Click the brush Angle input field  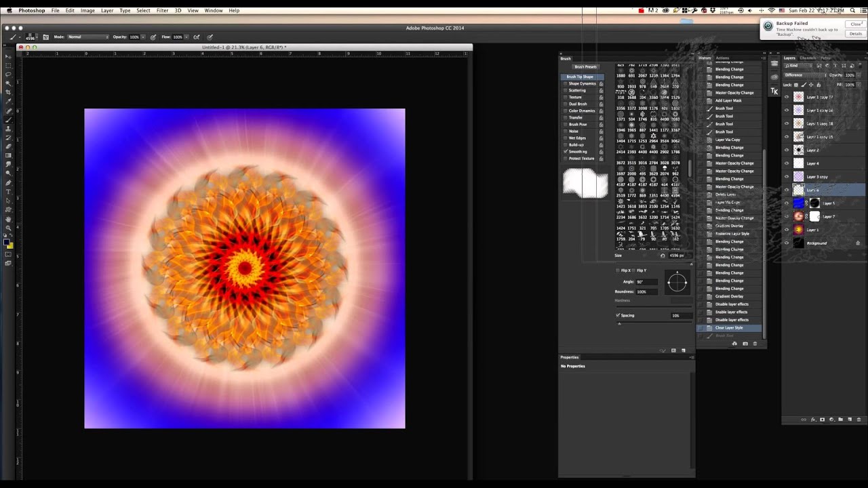tap(647, 282)
